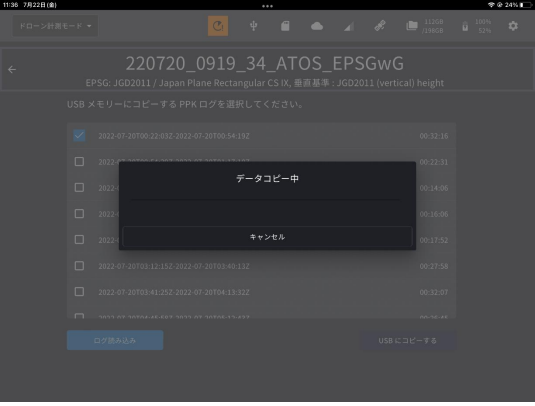Tap the orange clock history icon
The width and height of the screenshot is (535, 406).
point(218,26)
